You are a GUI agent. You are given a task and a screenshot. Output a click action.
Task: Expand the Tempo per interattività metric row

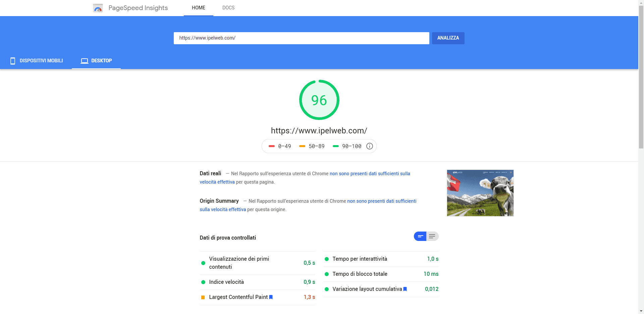coord(381,259)
